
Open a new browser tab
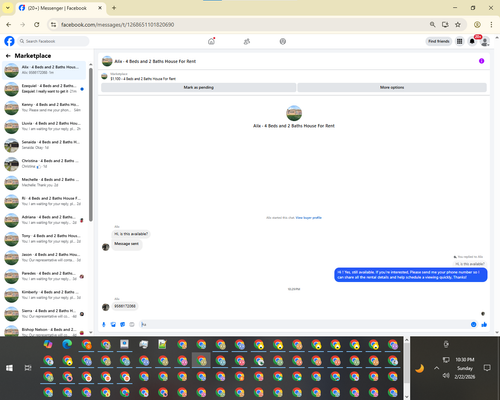(114, 8)
